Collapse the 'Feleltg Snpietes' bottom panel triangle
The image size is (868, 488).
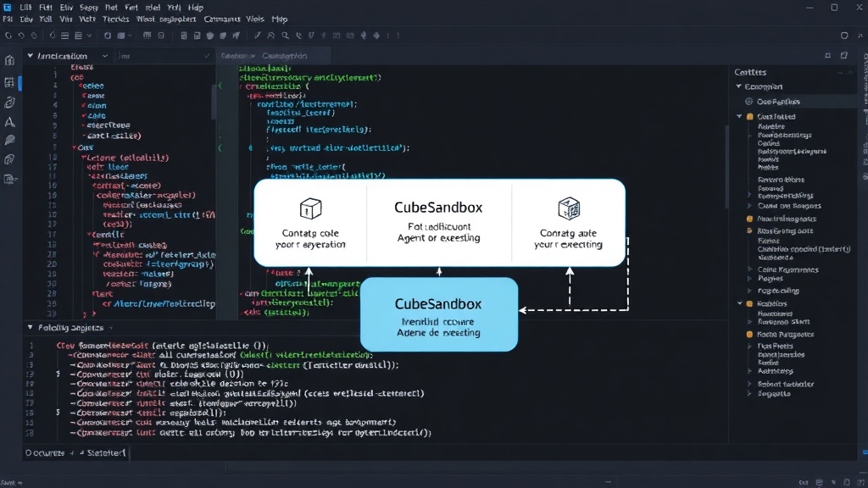[x=30, y=328]
